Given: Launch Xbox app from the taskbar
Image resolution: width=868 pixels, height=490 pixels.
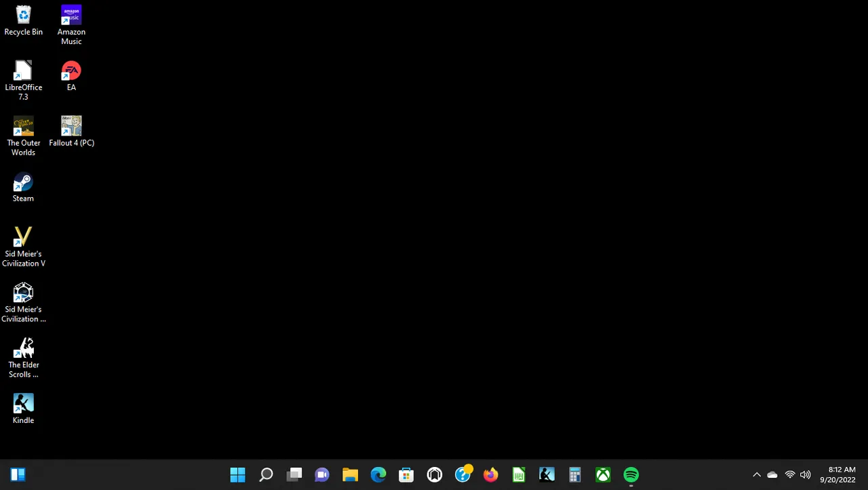Looking at the screenshot, I should [x=603, y=475].
